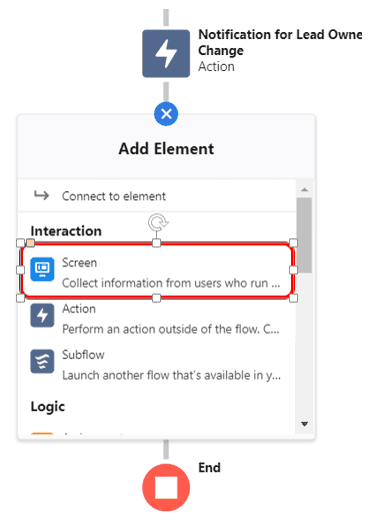
Task: Click the Screen element monitor icon
Action: pos(42,269)
